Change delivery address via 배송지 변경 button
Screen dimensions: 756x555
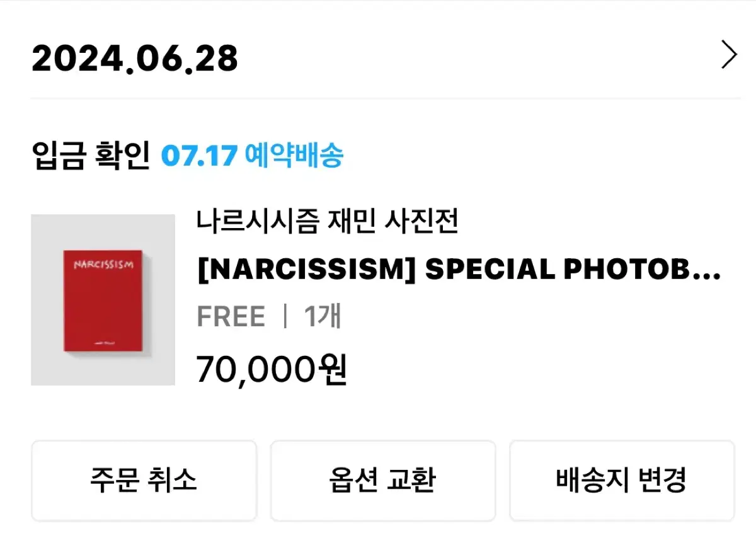pyautogui.click(x=622, y=480)
